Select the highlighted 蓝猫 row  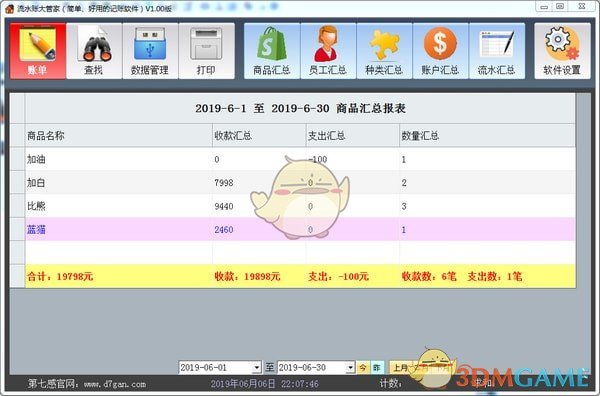click(x=300, y=230)
